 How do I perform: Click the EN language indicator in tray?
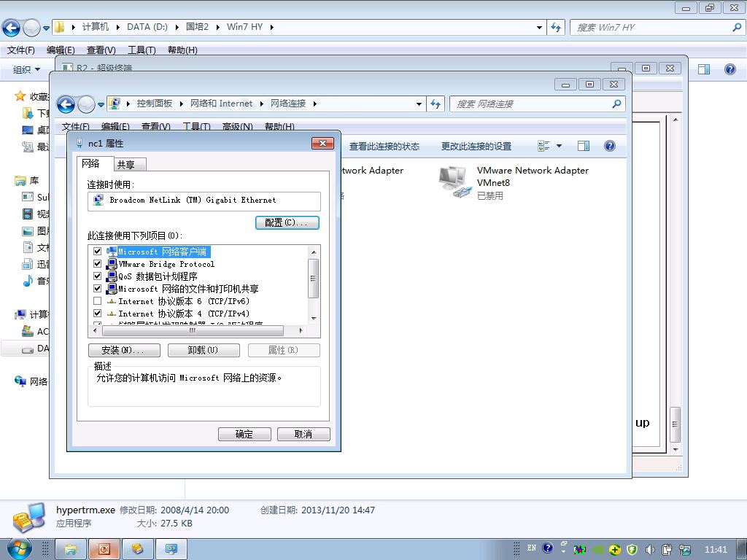coord(532,548)
